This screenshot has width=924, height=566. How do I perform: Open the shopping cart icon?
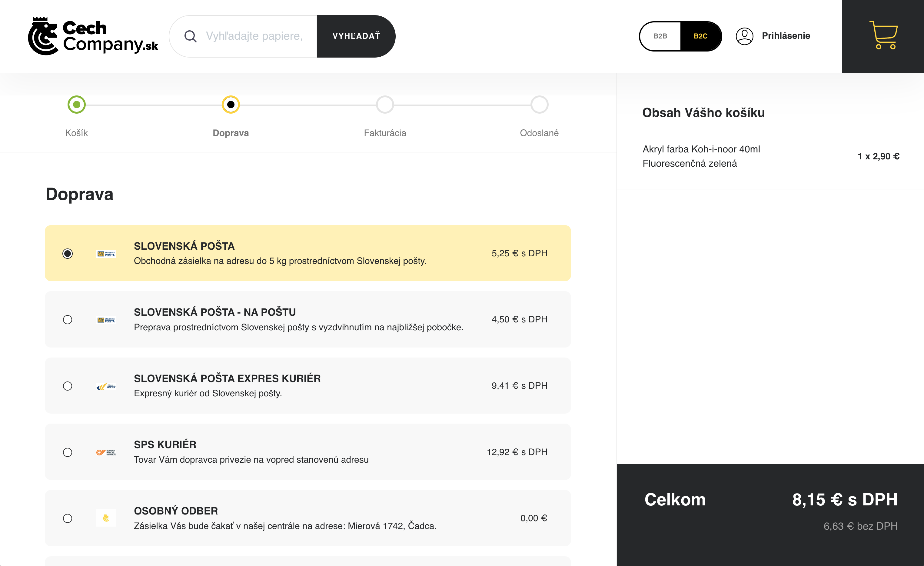(x=883, y=36)
